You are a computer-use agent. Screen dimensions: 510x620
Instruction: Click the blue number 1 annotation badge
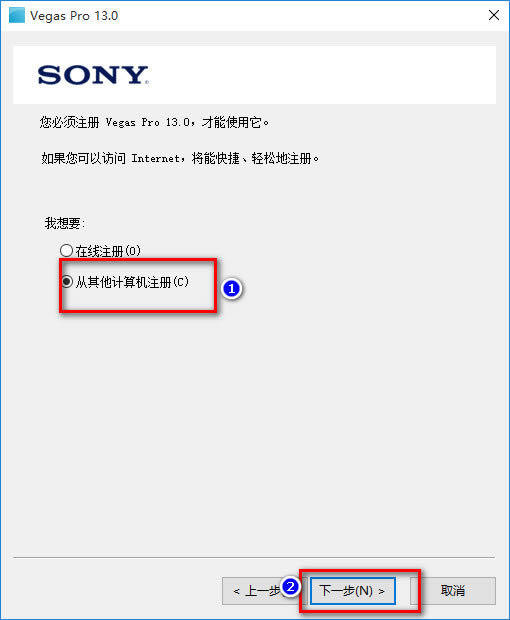[x=232, y=289]
